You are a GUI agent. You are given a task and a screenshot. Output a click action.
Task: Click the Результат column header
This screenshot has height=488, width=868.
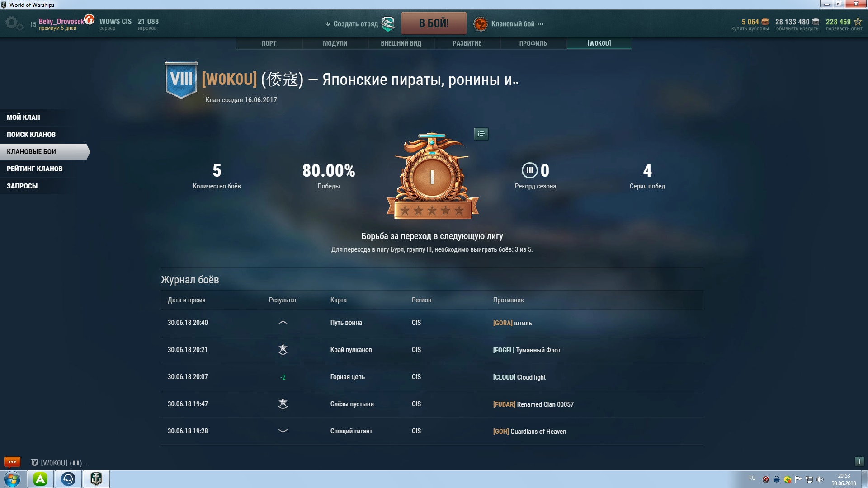tap(283, 300)
